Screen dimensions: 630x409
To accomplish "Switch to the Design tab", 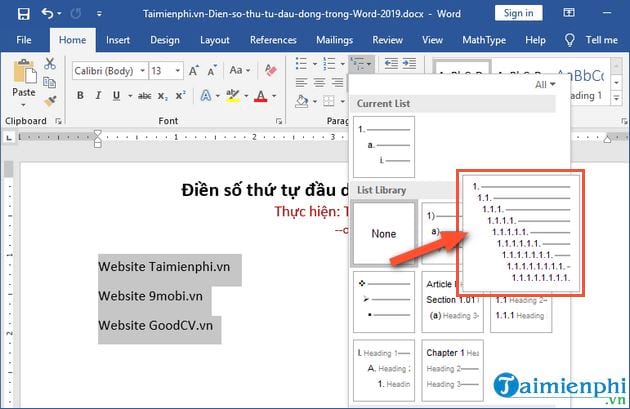I will (x=165, y=40).
